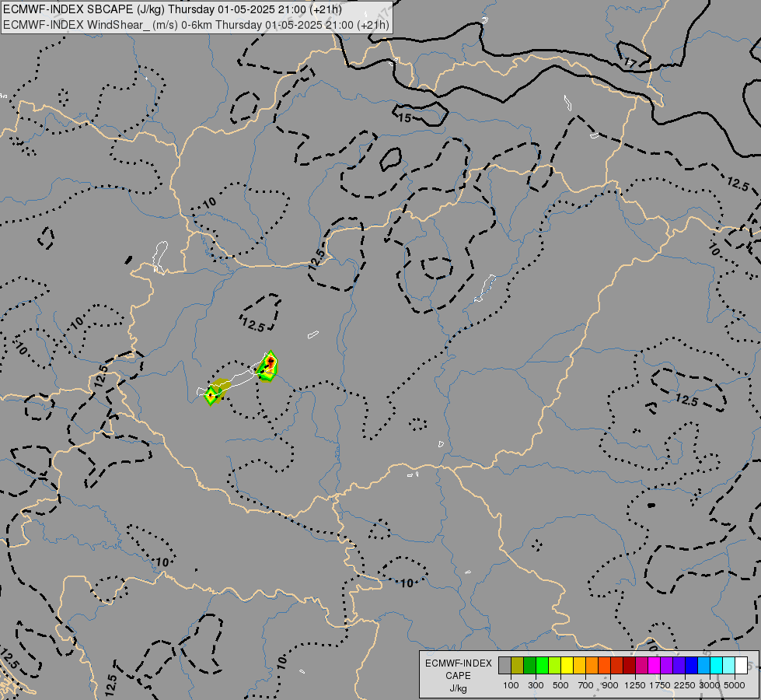Click the legend value 500

click(x=560, y=685)
